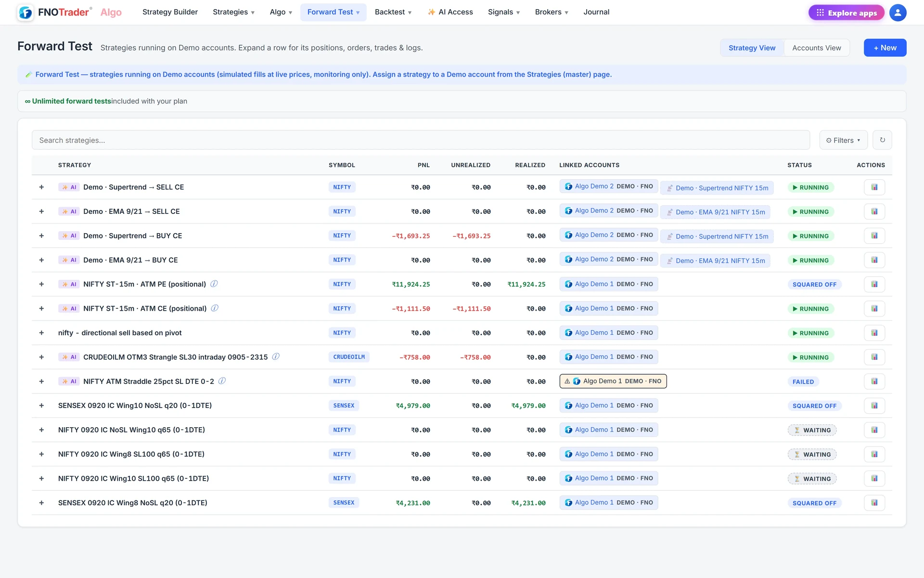Image resolution: width=924 pixels, height=578 pixels.
Task: Click Explore apps button
Action: [x=846, y=13]
